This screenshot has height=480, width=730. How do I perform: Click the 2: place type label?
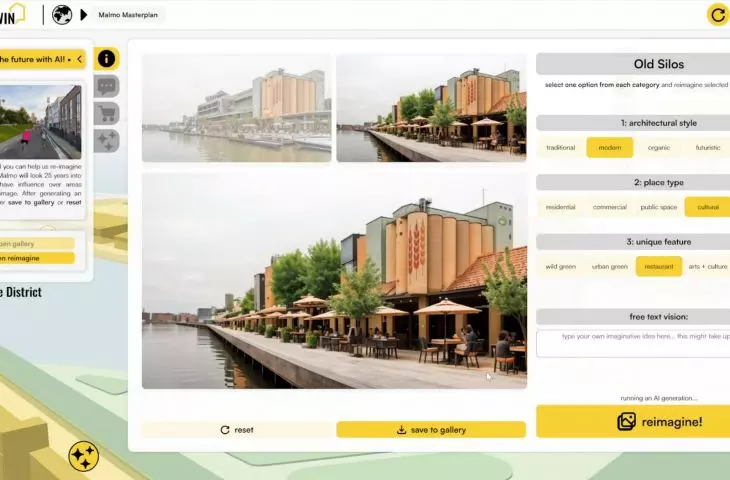(658, 183)
